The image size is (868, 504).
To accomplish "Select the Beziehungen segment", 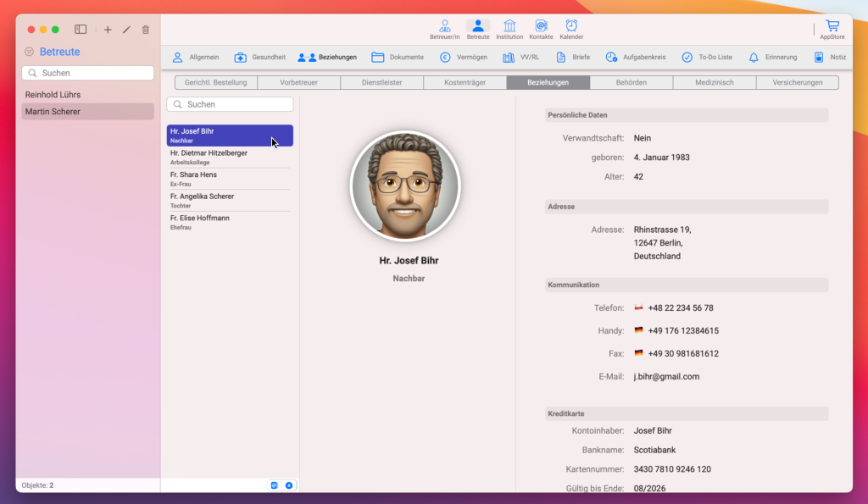I will pyautogui.click(x=548, y=82).
